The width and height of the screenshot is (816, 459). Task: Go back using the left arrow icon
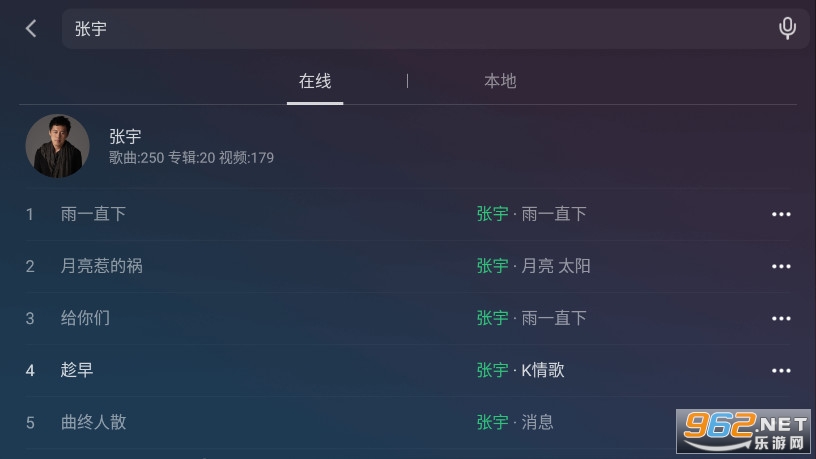(31, 29)
